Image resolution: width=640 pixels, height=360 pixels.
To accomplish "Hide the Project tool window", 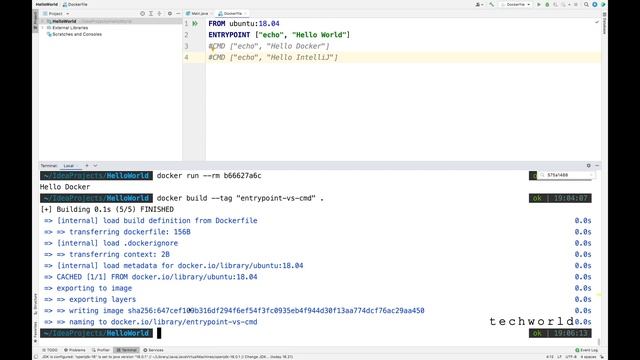I will pos(178,13).
